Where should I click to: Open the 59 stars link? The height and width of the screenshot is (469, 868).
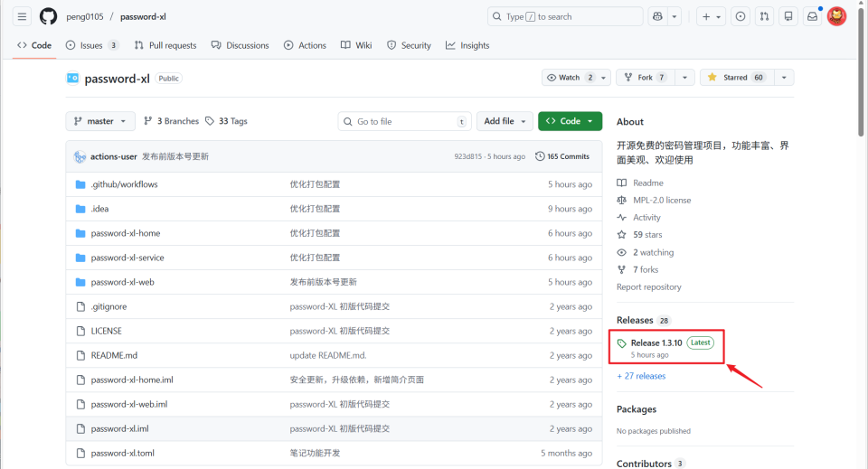pyautogui.click(x=647, y=235)
